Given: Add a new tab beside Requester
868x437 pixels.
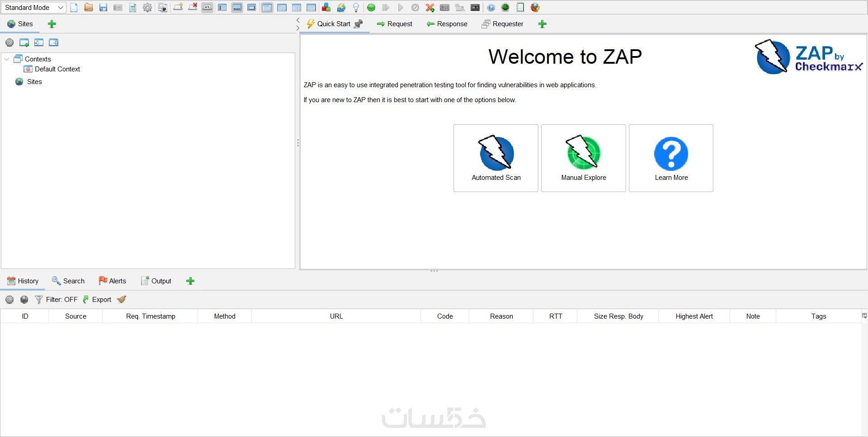Looking at the screenshot, I should [x=542, y=24].
